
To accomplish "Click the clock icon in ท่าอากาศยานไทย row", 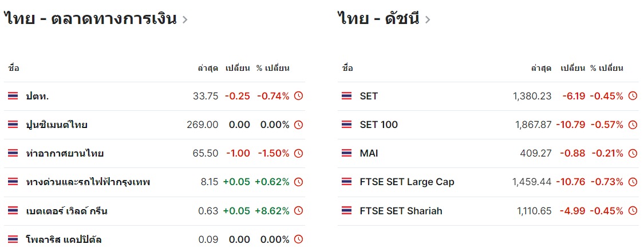I will (x=298, y=153).
